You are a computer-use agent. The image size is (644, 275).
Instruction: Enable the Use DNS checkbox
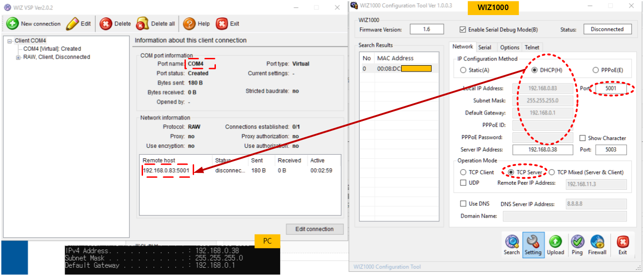[x=463, y=204]
